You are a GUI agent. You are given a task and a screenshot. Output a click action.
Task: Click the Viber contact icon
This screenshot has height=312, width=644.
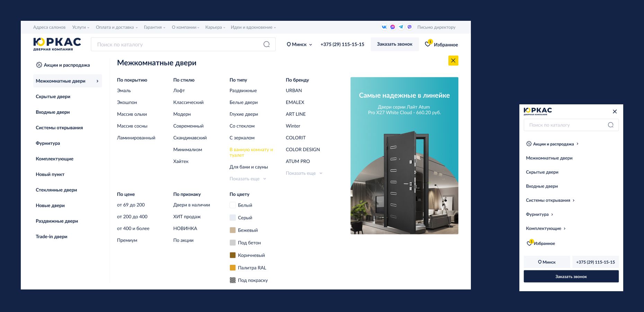tap(410, 27)
